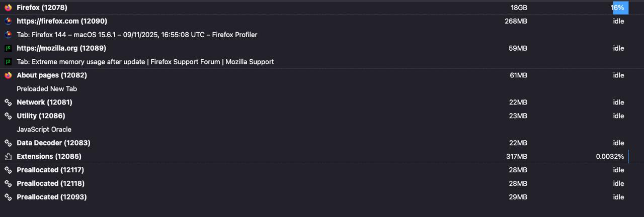
Task: Click the favicon beside https://firefox.com (12090)
Action: 8,21
